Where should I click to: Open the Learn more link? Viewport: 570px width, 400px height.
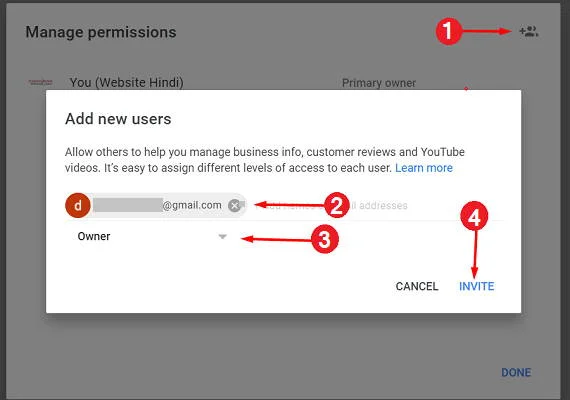pyautogui.click(x=424, y=168)
